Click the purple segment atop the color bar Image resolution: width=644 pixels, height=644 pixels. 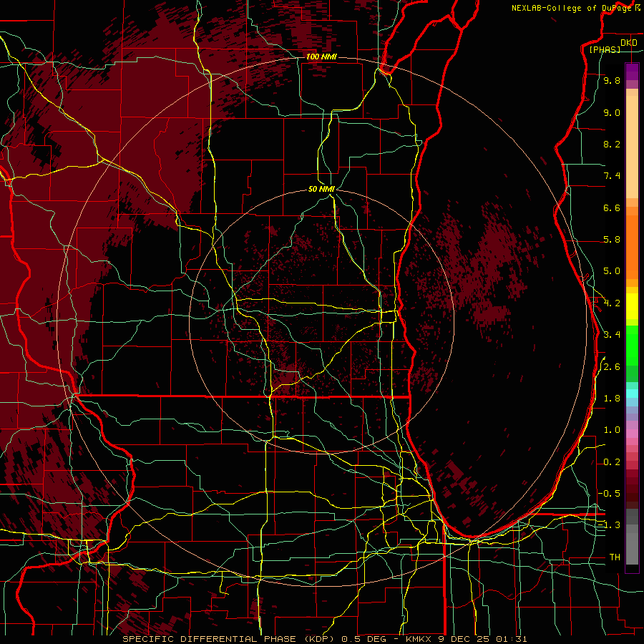click(632, 72)
